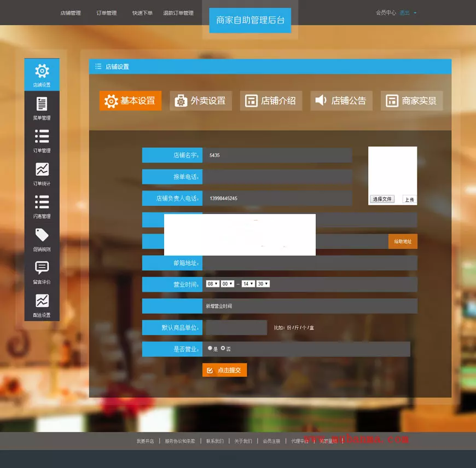Click the price tag promotion icon
The height and width of the screenshot is (468, 476).
[42, 235]
